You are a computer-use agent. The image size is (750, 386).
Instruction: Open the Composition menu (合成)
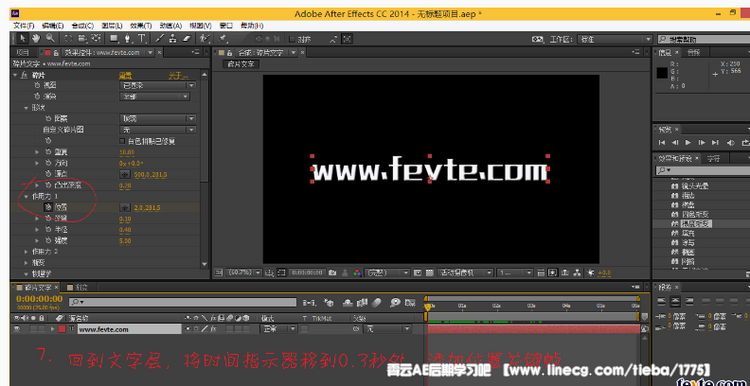point(83,25)
